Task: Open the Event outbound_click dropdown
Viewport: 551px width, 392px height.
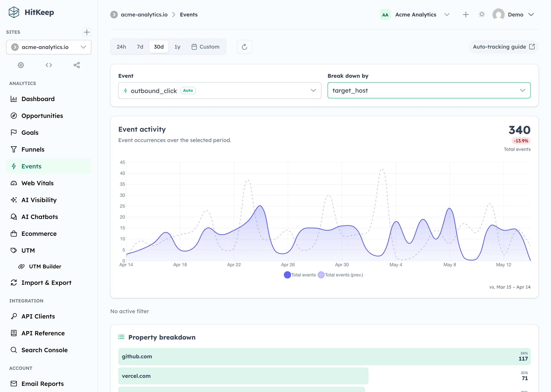Action: coord(219,91)
